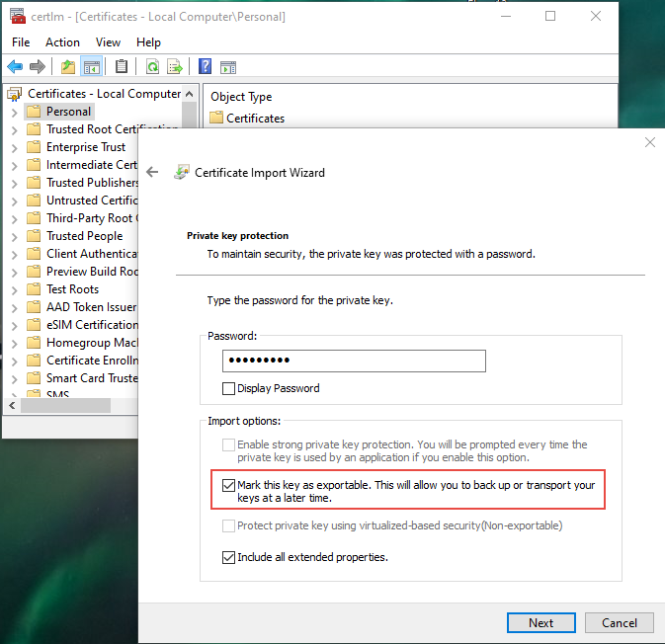Click the Show/Hide Action Pane icon
The width and height of the screenshot is (665, 644).
point(228,67)
